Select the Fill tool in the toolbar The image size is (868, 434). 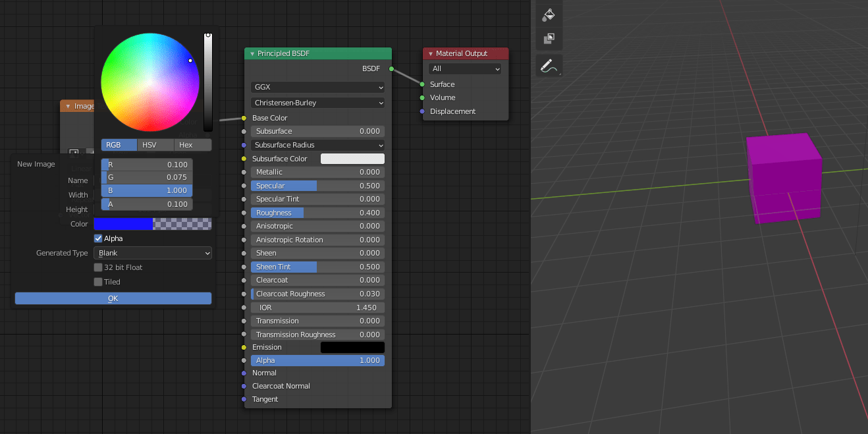tap(549, 14)
